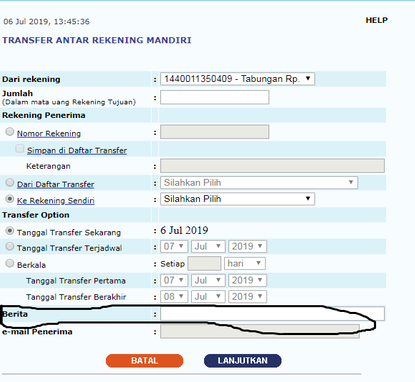Viewport: 415px width, 382px height.
Task: Pick the Tanggal Transfer Sekarang radio button
Action: (x=10, y=230)
